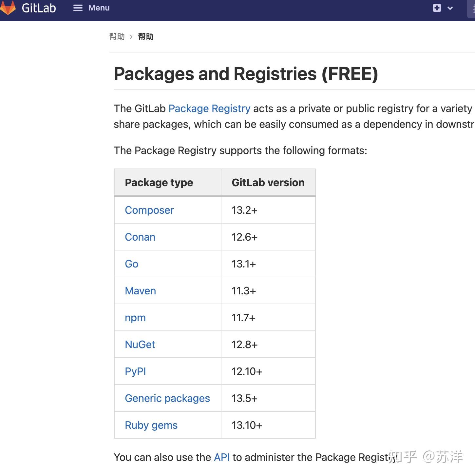The width and height of the screenshot is (475, 476).
Task: Open the Generic packages link
Action: [x=167, y=398]
